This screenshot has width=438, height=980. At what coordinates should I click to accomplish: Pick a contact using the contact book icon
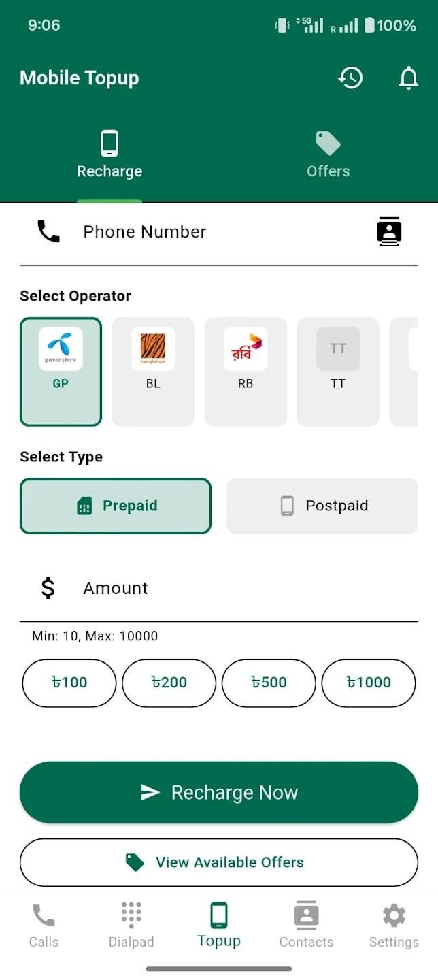coord(388,231)
